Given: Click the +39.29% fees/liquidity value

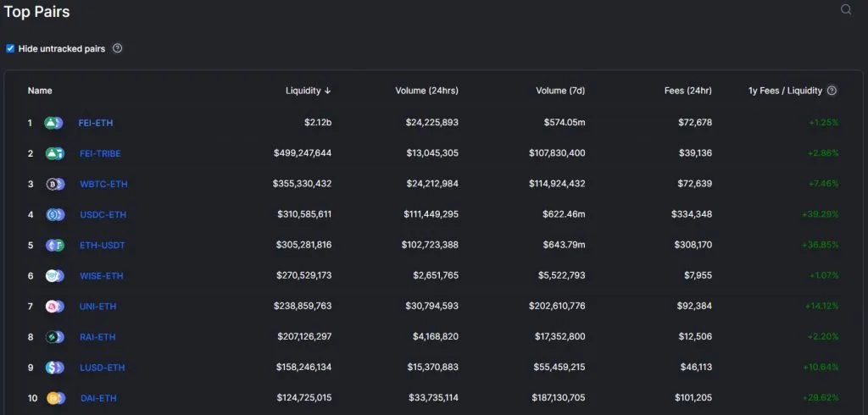Looking at the screenshot, I should pyautogui.click(x=821, y=214).
